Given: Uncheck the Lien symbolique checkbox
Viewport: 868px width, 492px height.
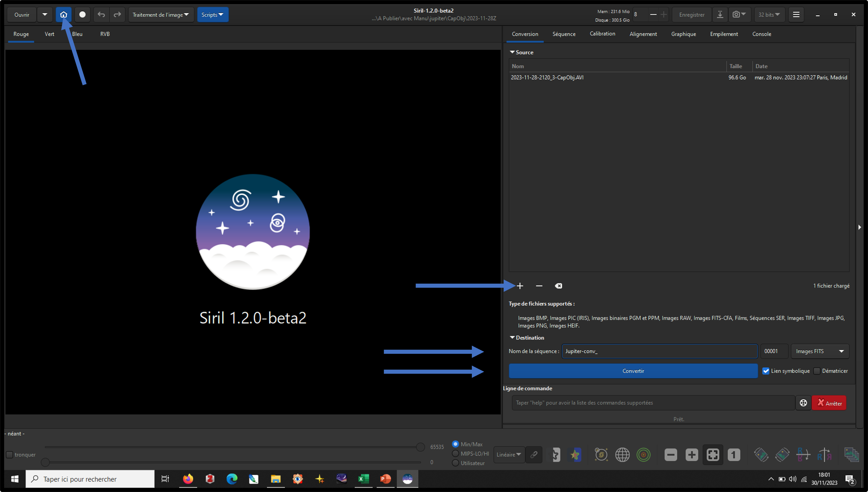Looking at the screenshot, I should coord(766,371).
